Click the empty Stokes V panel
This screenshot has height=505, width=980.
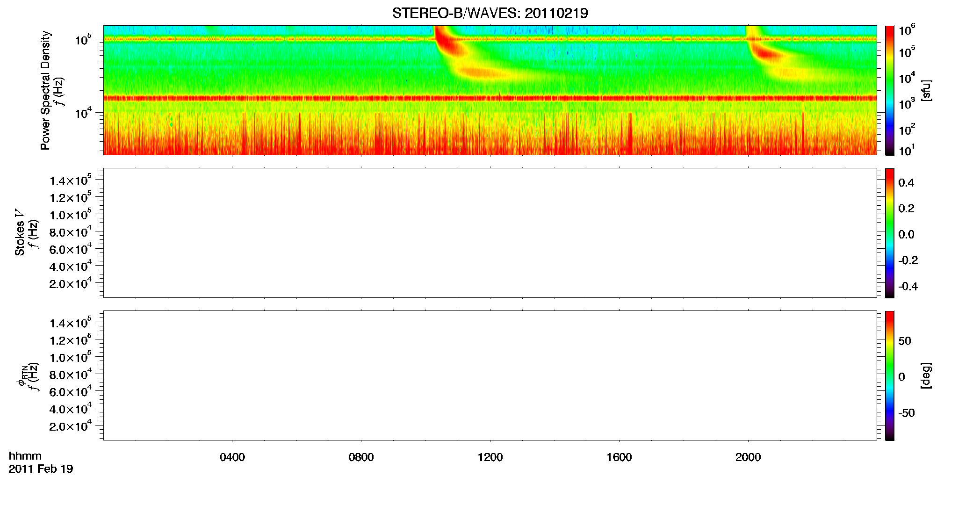[490, 233]
